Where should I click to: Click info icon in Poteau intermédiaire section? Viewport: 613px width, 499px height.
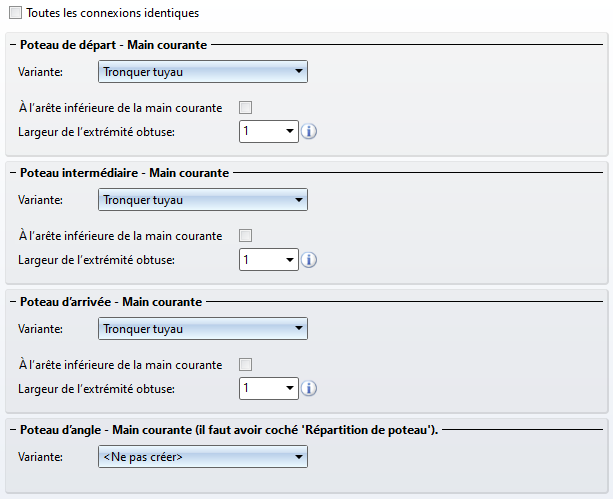309,260
